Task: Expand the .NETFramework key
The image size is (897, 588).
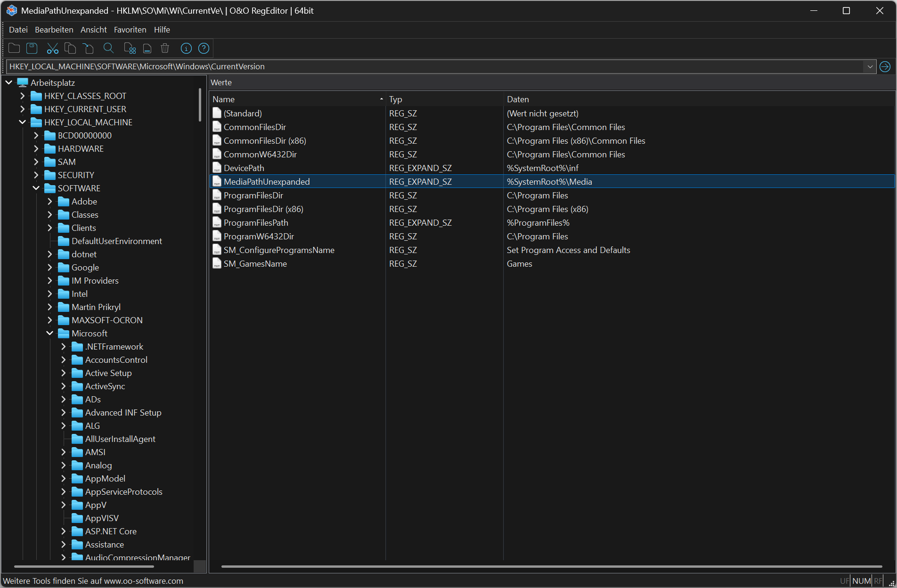Action: point(64,346)
